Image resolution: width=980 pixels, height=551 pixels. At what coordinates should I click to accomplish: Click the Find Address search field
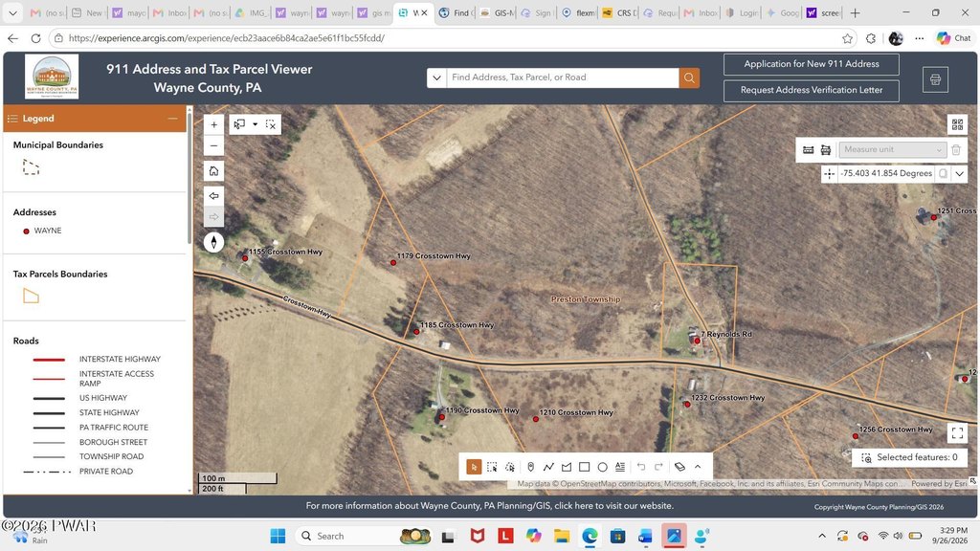[x=563, y=77]
